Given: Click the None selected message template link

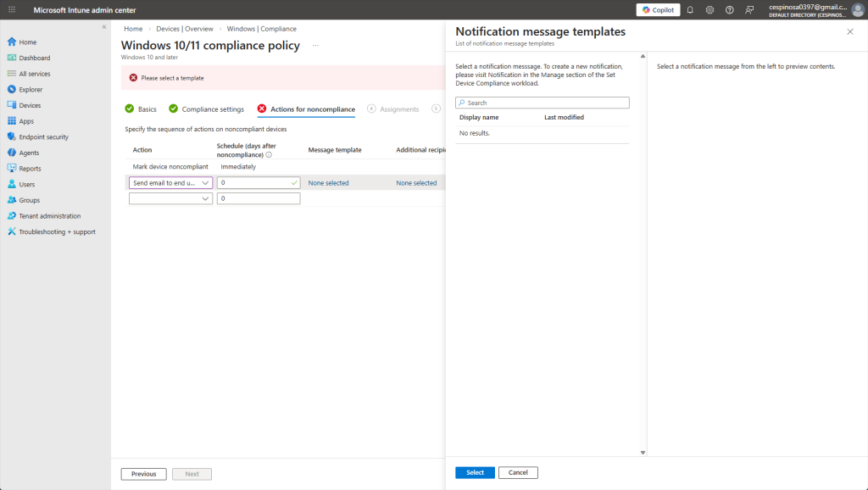Looking at the screenshot, I should [328, 183].
